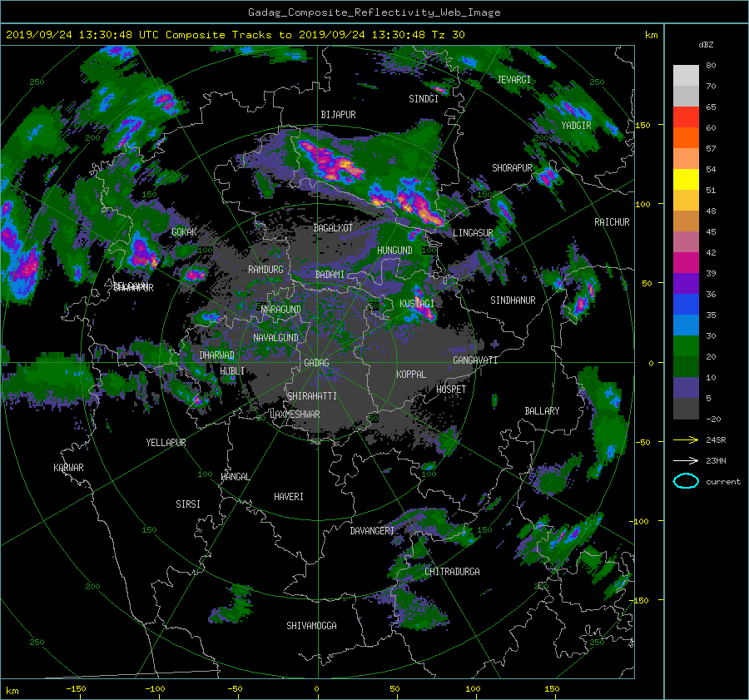Click the YELLAPUR city label
The width and height of the screenshot is (749, 700).
point(166,443)
